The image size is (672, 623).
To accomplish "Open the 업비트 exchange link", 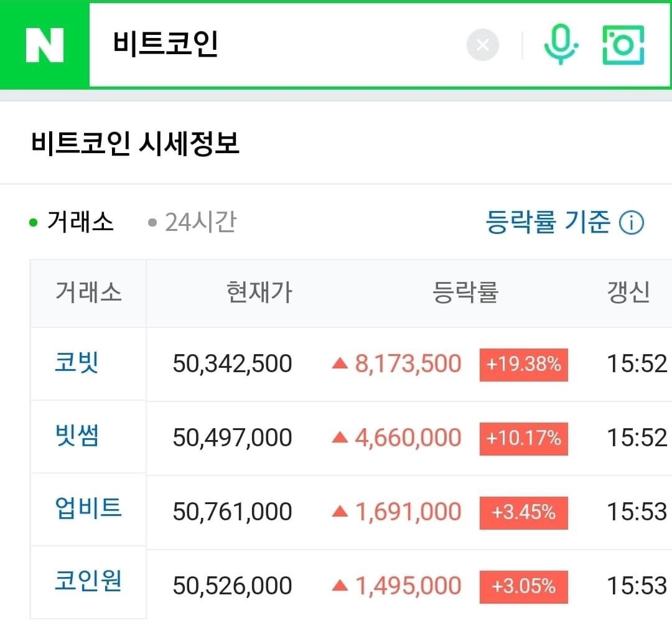I will pyautogui.click(x=88, y=508).
